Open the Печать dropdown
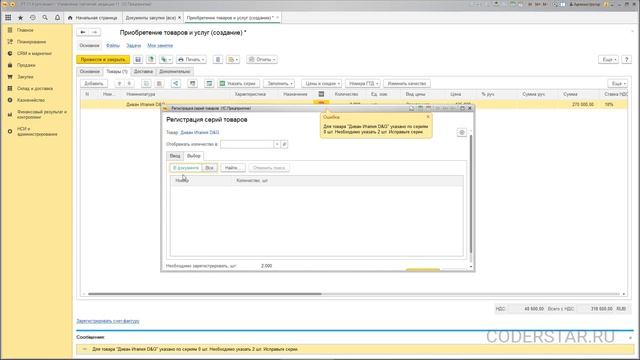Viewport: 640px width, 360px height. [x=191, y=60]
